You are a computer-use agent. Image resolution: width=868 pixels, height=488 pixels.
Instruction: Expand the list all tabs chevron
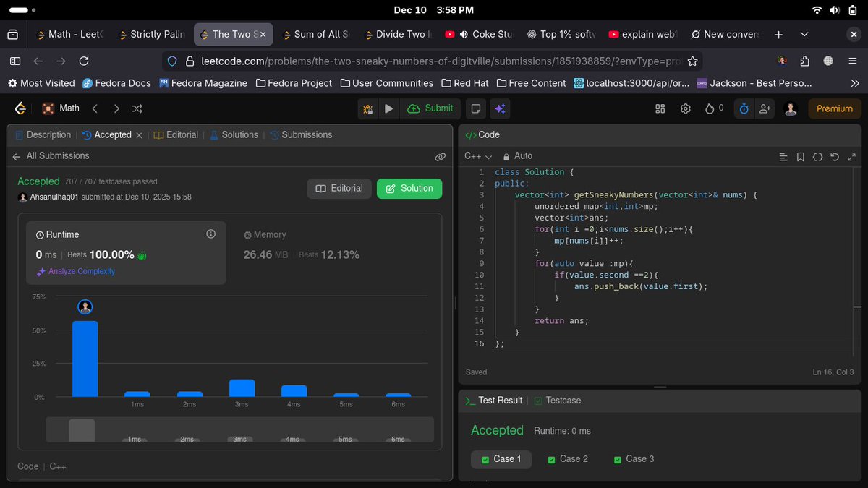804,34
